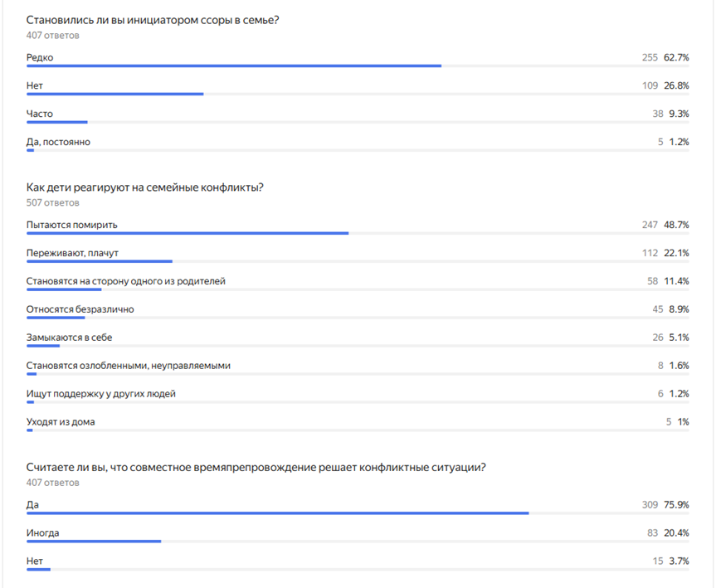
Task: Click the 'Замыкаются в себе' answer
Action: coord(69,338)
